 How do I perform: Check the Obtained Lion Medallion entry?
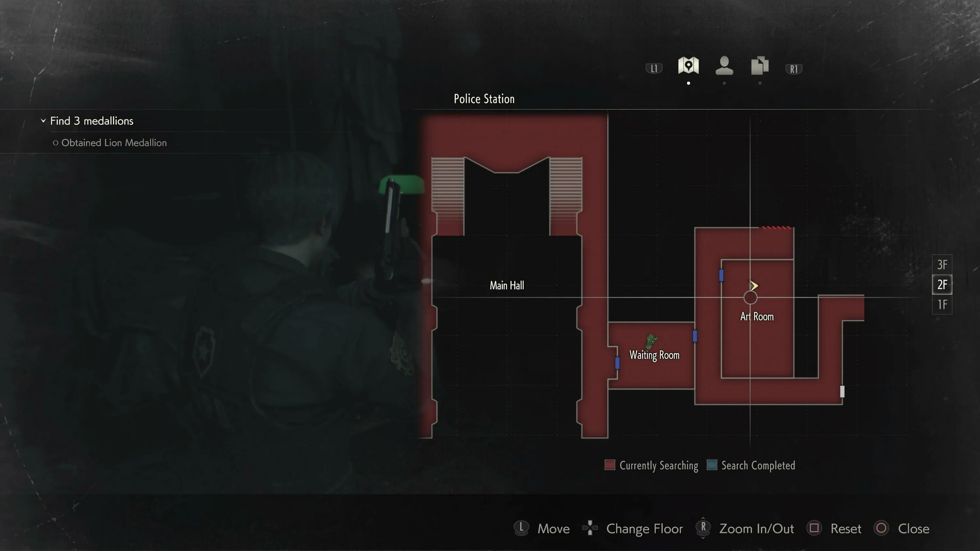(114, 142)
